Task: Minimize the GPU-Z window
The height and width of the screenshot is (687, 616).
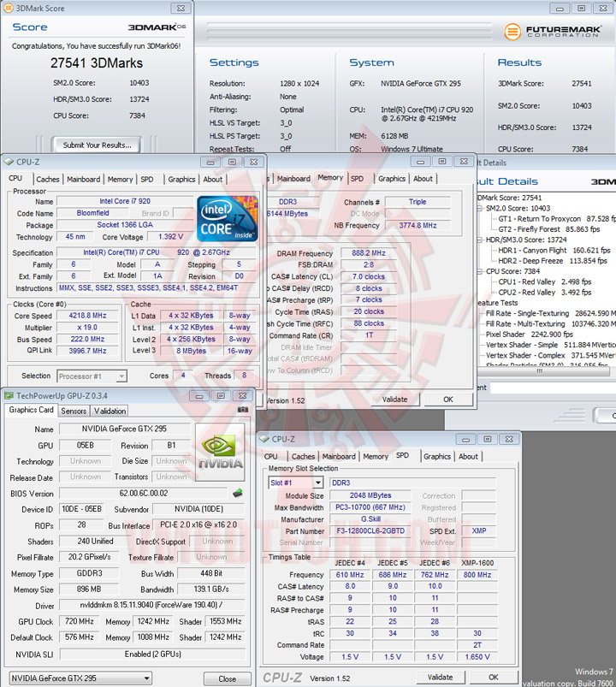Action: click(x=199, y=396)
